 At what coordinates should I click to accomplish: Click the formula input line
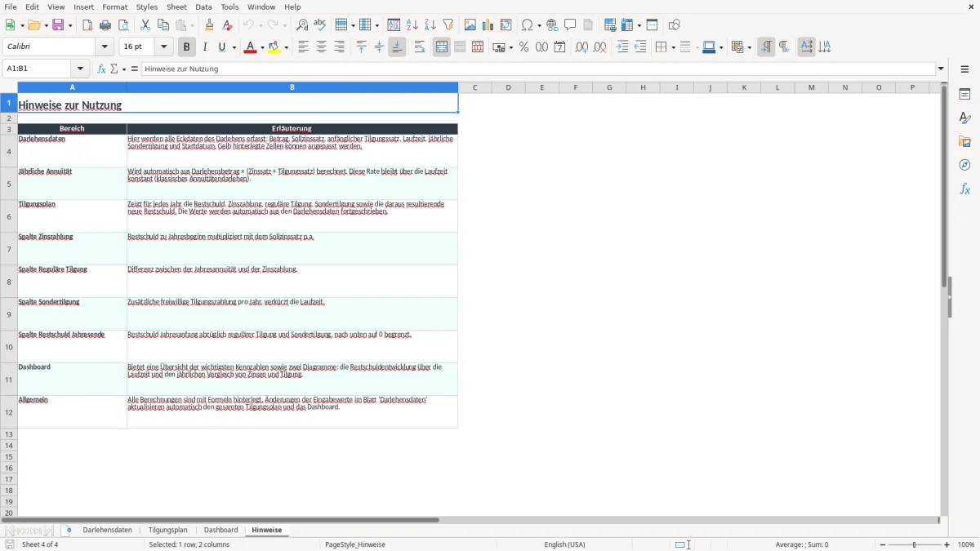[x=538, y=69]
